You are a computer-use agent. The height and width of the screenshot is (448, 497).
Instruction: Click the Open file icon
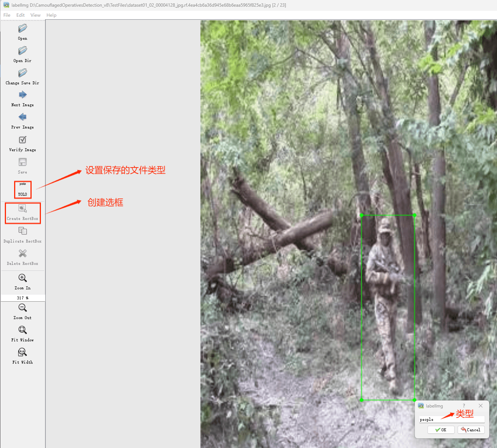tap(23, 28)
